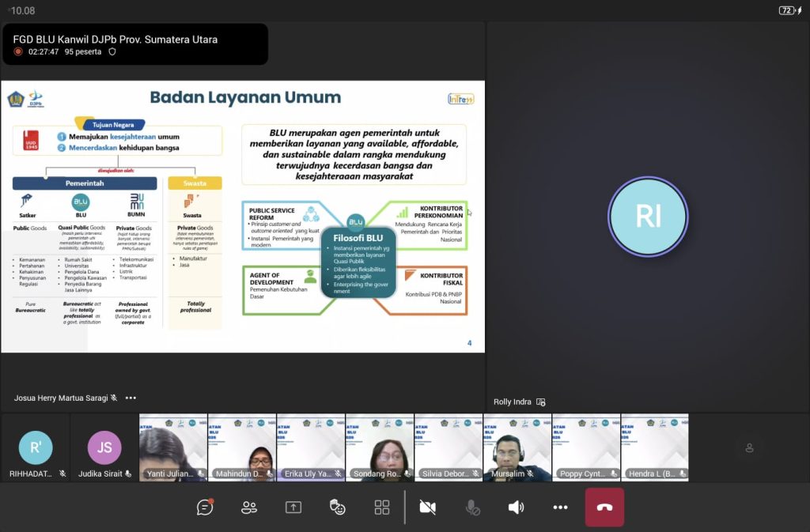This screenshot has width=810, height=532.
Task: Show the participants list
Action: [x=249, y=507]
